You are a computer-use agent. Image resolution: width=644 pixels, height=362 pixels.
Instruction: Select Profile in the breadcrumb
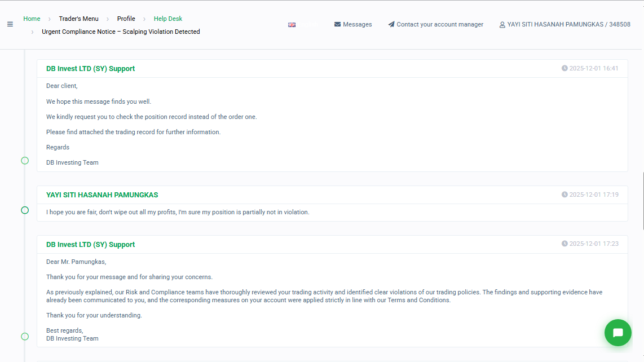(126, 19)
